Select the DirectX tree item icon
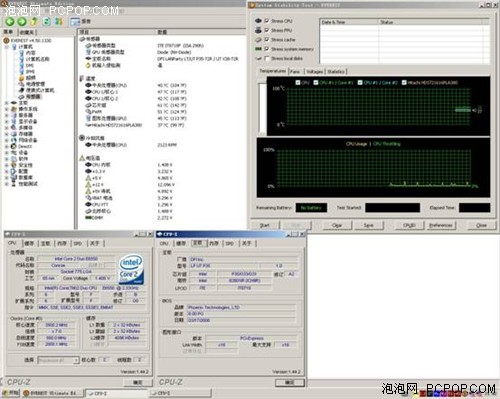The height and width of the screenshot is (399, 500). tap(14, 146)
